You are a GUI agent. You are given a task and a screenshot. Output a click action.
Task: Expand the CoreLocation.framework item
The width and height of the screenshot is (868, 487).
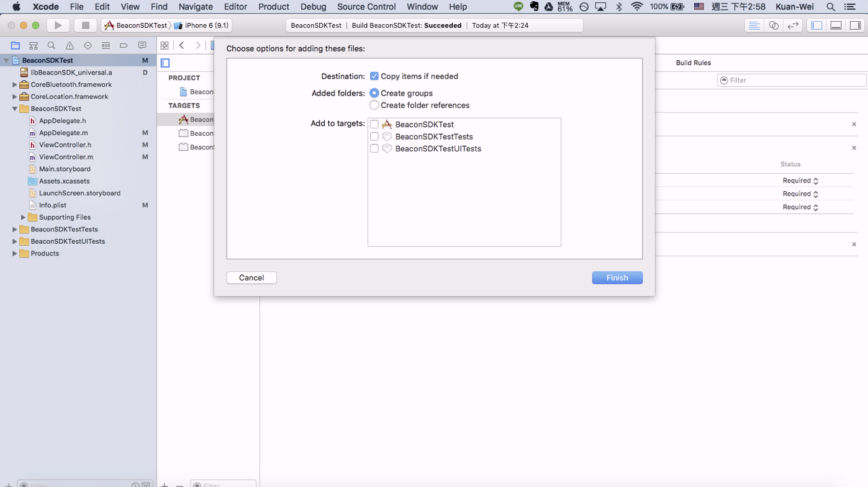[x=15, y=97]
